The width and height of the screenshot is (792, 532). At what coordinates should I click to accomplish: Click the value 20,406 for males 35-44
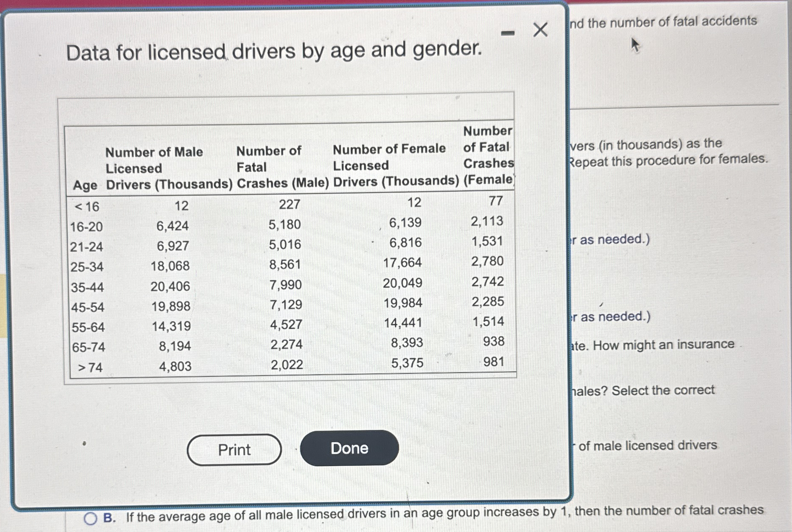point(170,287)
